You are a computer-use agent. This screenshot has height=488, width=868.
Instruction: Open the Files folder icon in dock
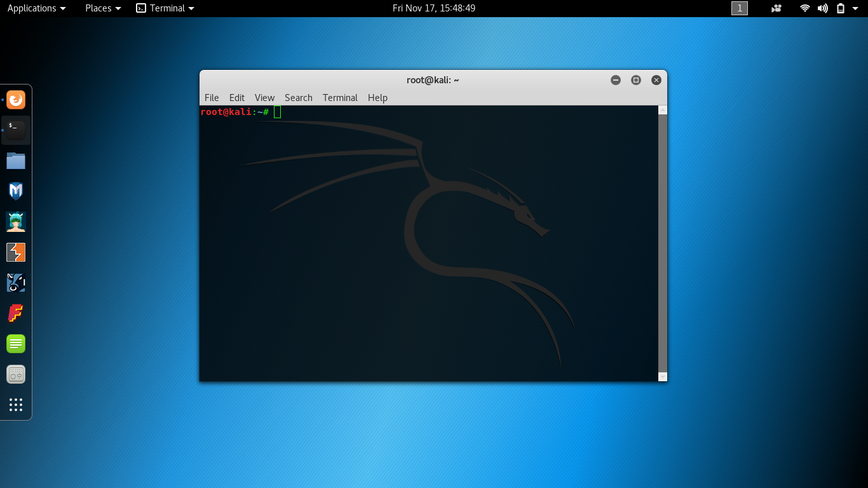(16, 161)
